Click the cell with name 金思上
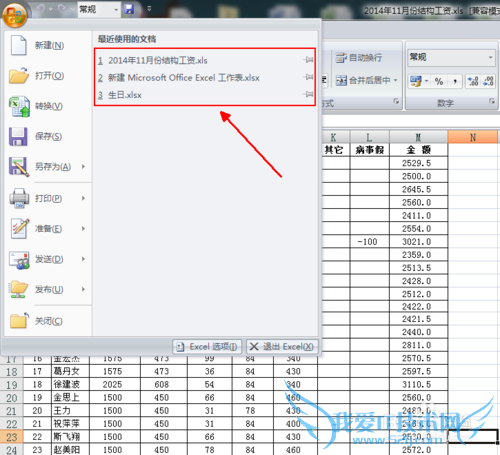 click(71, 398)
